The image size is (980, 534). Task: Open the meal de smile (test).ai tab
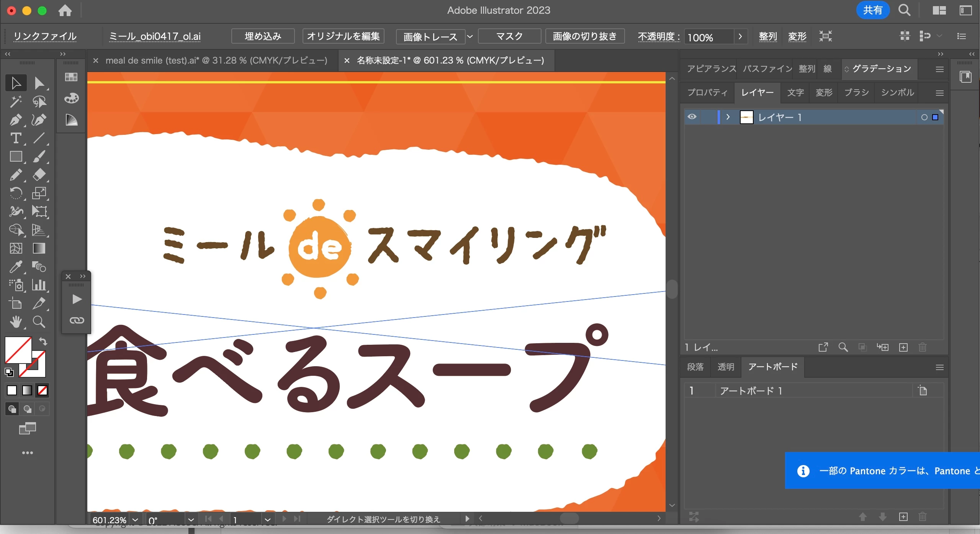(x=216, y=61)
